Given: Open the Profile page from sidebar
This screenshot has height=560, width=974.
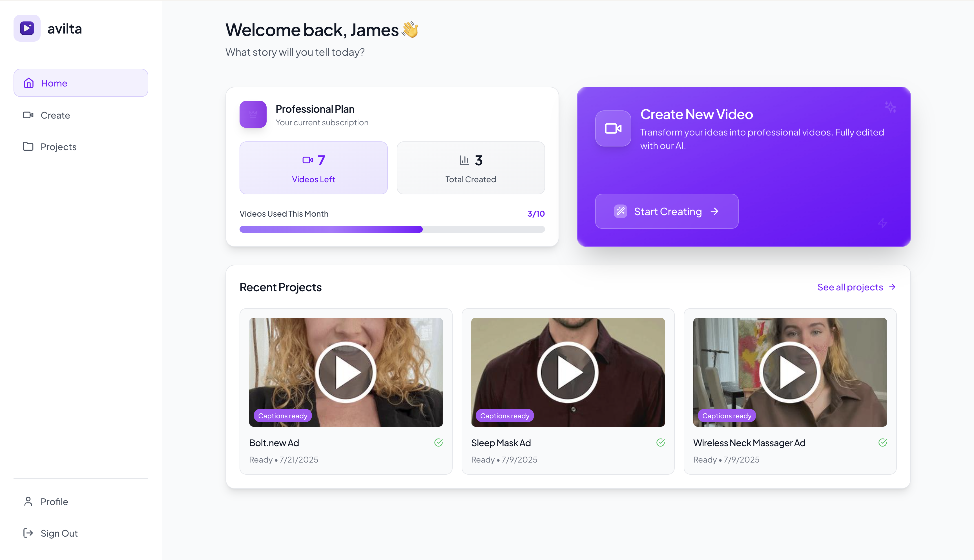Looking at the screenshot, I should 54,501.
